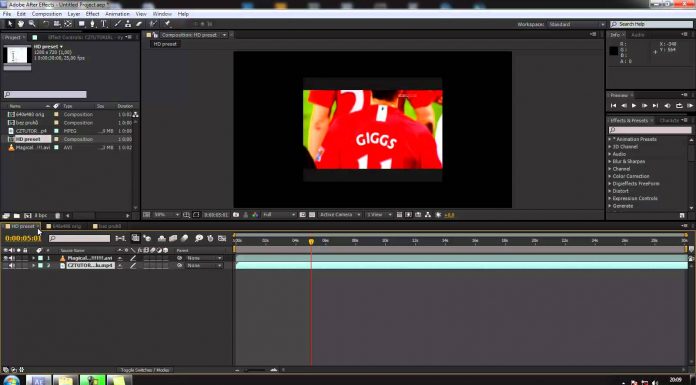Viewport: 696px width, 385px height.
Task: Click the Project panel search field
Action: click(x=45, y=95)
